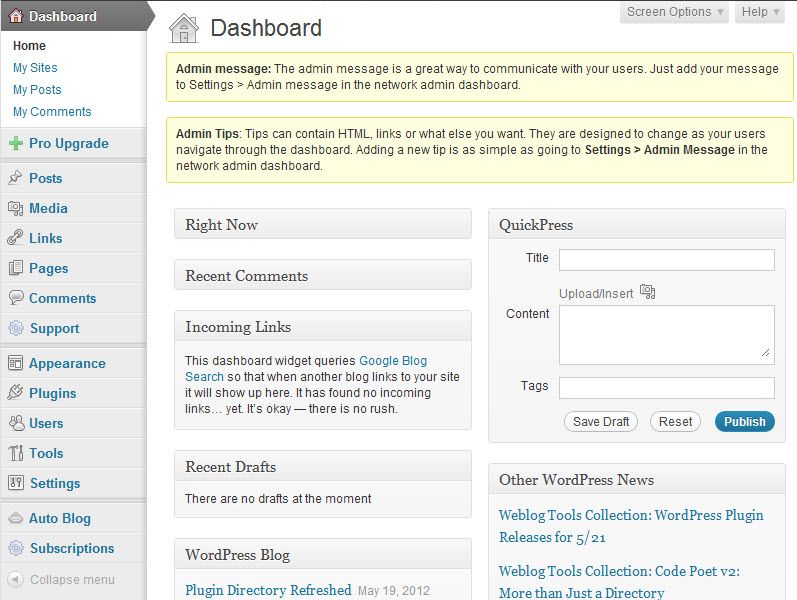797x600 pixels.
Task: Open the Plugin Directory Refreshed link
Action: point(268,590)
